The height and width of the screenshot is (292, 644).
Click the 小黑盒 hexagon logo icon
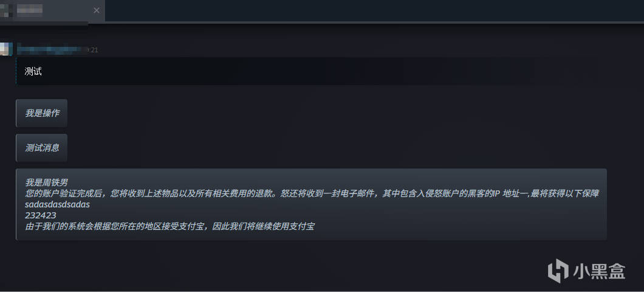click(x=558, y=271)
